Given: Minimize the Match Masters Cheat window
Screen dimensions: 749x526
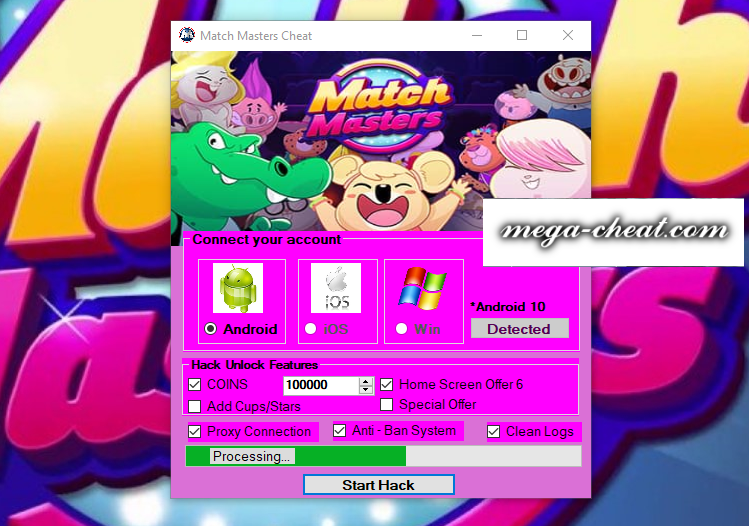Looking at the screenshot, I should tap(477, 35).
